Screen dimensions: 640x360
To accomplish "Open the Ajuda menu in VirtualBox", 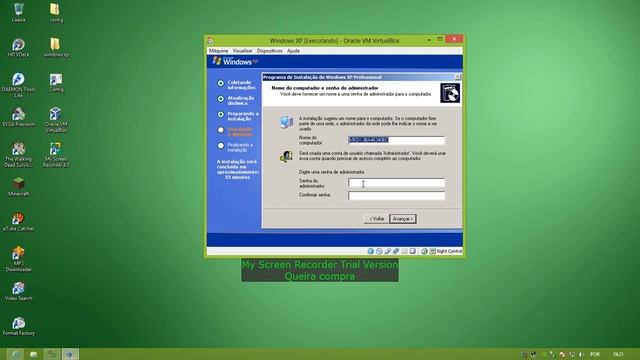I will 293,51.
